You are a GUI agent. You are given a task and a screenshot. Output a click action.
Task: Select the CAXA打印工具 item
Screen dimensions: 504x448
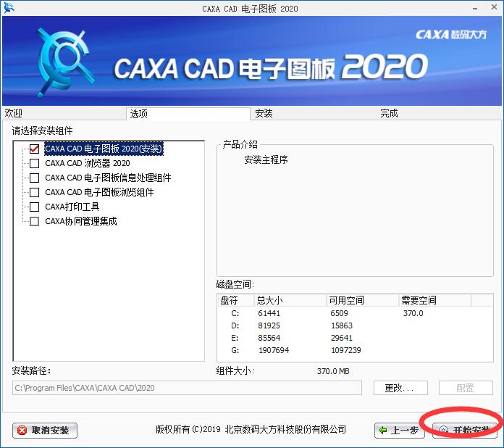(72, 207)
